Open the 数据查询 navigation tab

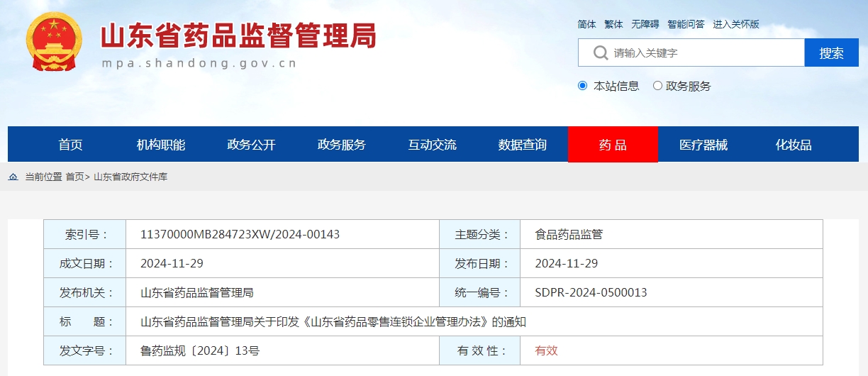[523, 145]
